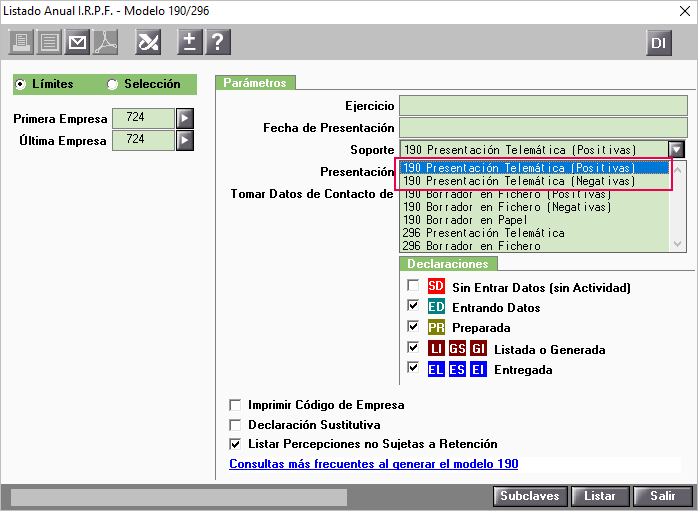Choose 190 Presentación Telemática (Negativas) option
The image size is (698, 511).
point(534,181)
